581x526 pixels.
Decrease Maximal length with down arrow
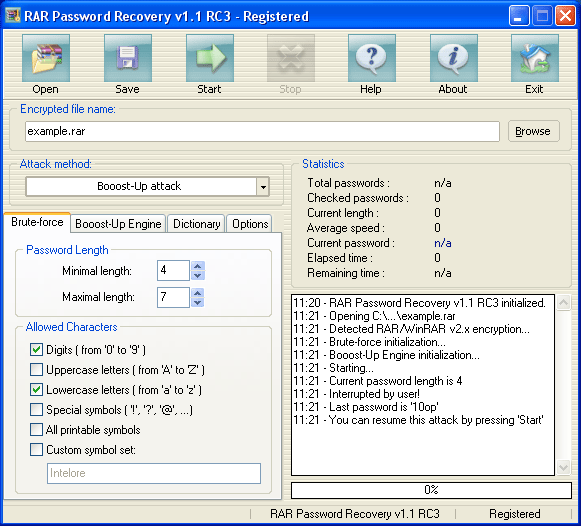click(198, 303)
